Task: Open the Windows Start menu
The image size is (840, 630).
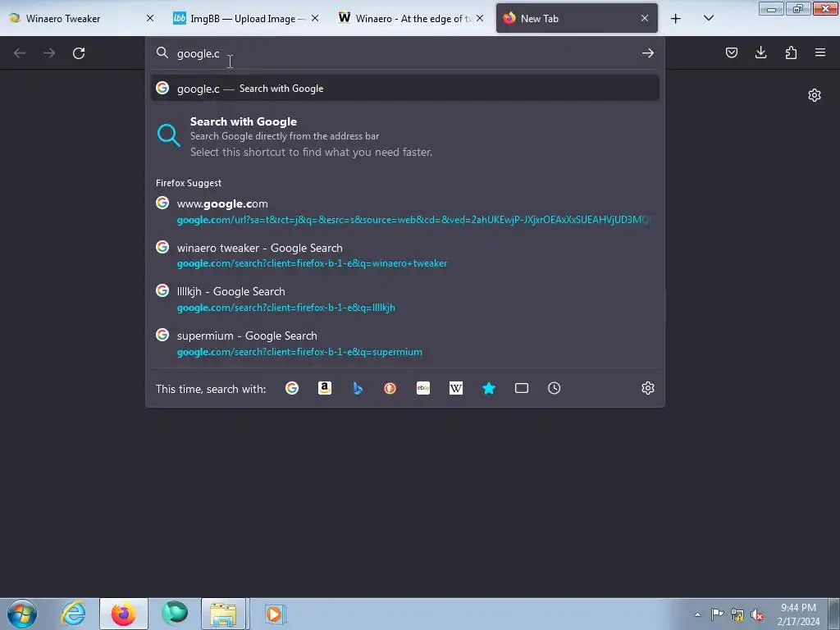Action: click(x=22, y=614)
